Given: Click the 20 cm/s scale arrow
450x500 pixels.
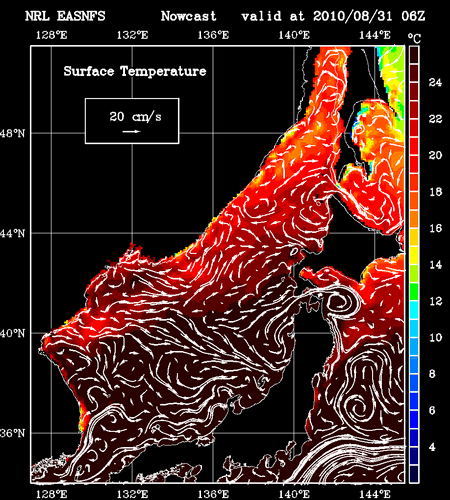Looking at the screenshot, I should point(131,132).
